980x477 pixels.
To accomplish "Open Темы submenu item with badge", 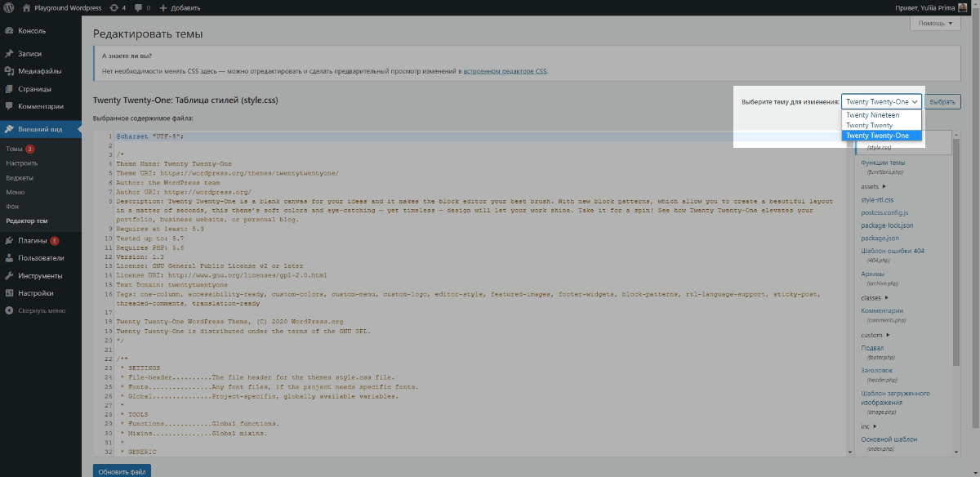I will coord(20,149).
